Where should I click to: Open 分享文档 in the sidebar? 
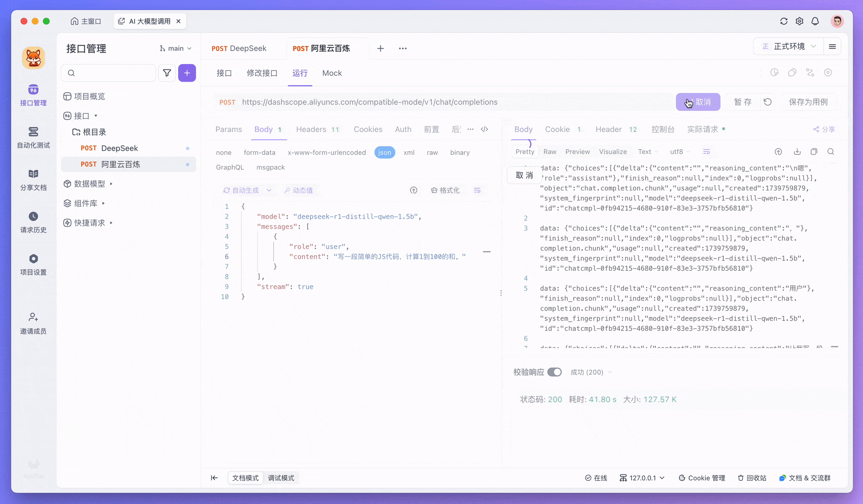pos(33,180)
